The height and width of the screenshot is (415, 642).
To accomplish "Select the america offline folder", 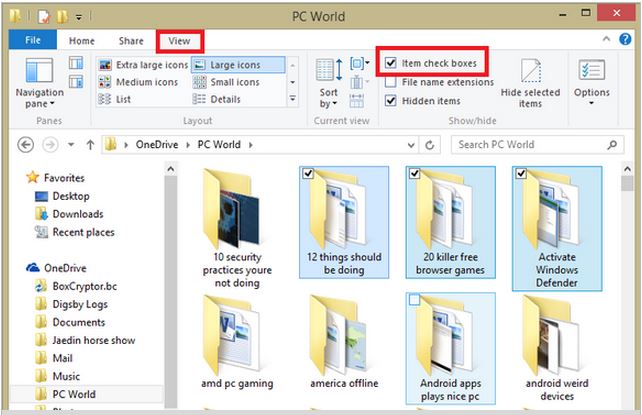I will click(344, 342).
